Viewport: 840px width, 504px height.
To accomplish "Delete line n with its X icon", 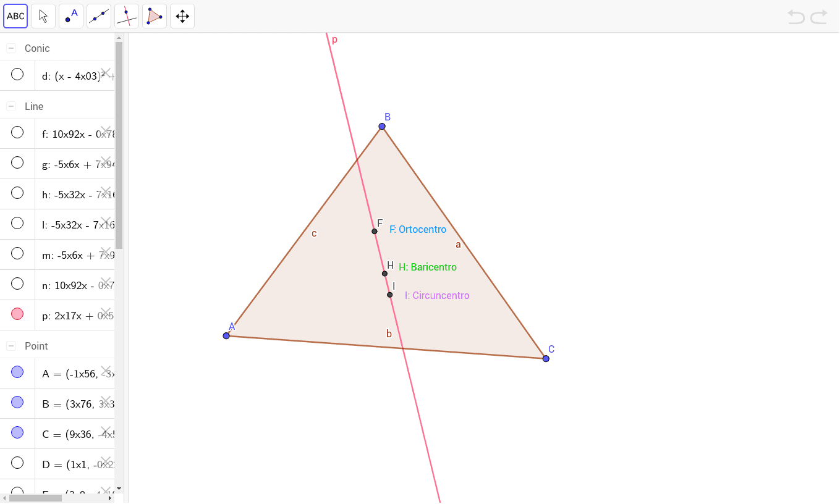I will point(106,282).
